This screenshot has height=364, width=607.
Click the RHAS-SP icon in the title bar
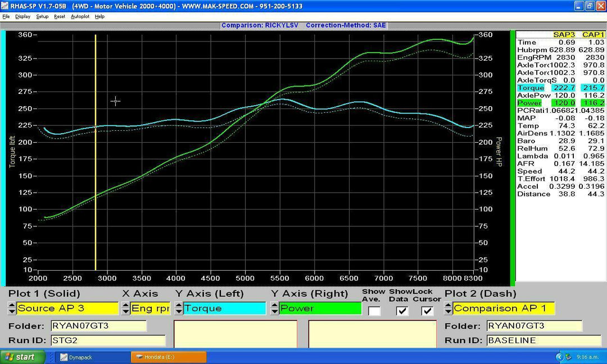tap(4, 6)
